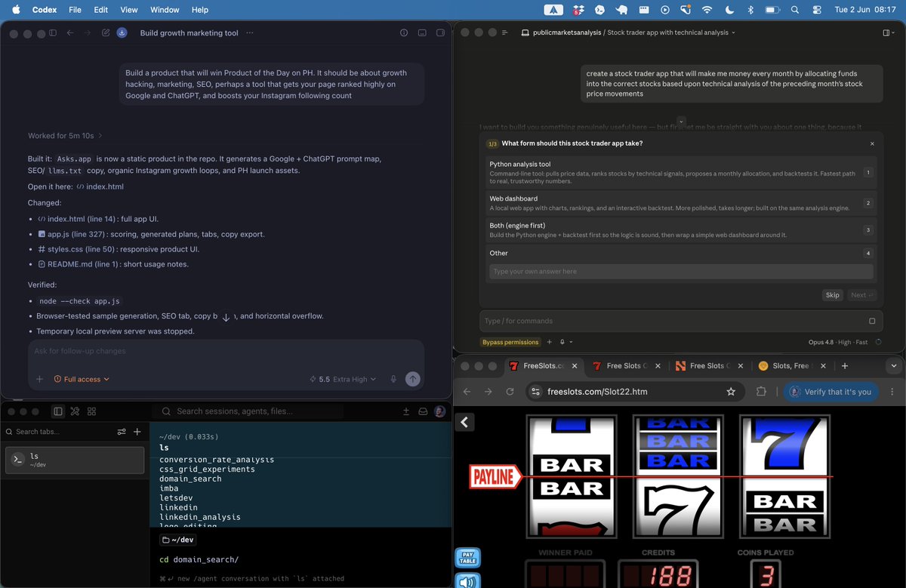Viewport: 906px width, 588px height.
Task: Click the scroll-to-bottom arrow in Codex chat
Action: (226, 317)
